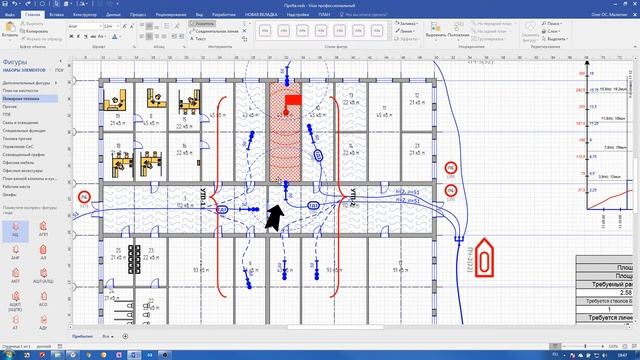This screenshot has width=640, height=360.
Task: Select the Текст text tool
Action: click(x=198, y=39)
